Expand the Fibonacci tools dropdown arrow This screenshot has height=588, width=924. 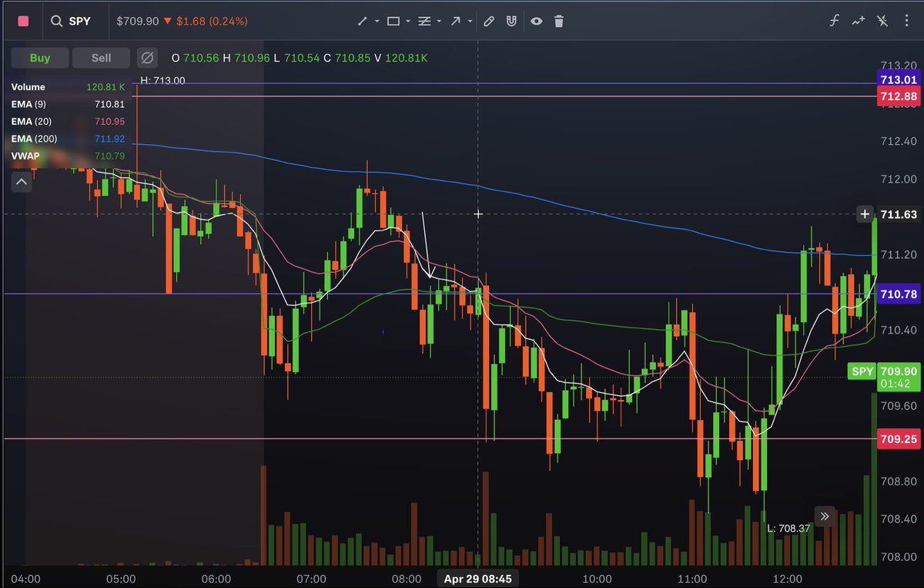[439, 22]
